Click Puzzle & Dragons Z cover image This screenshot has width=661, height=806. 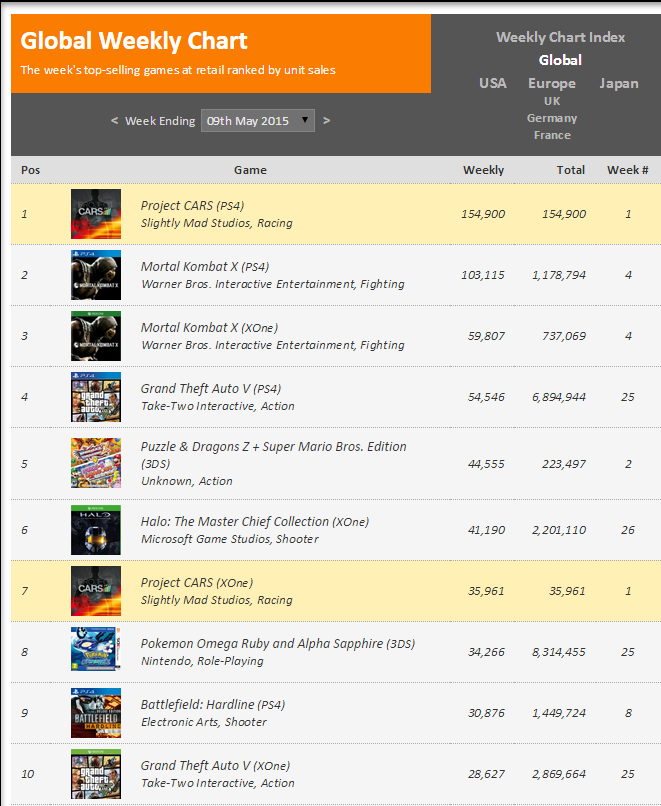coord(96,463)
